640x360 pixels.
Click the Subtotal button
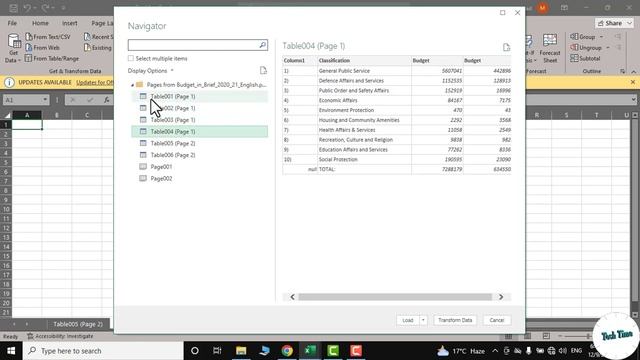click(585, 58)
